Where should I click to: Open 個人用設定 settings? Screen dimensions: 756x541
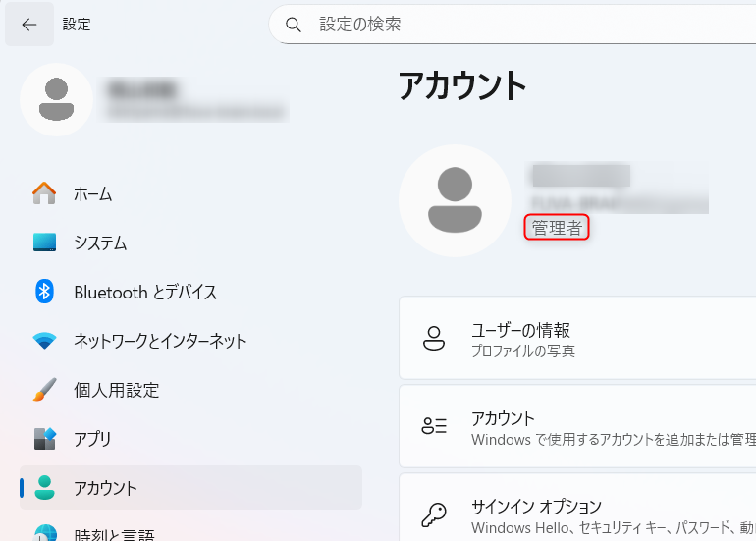click(190, 390)
